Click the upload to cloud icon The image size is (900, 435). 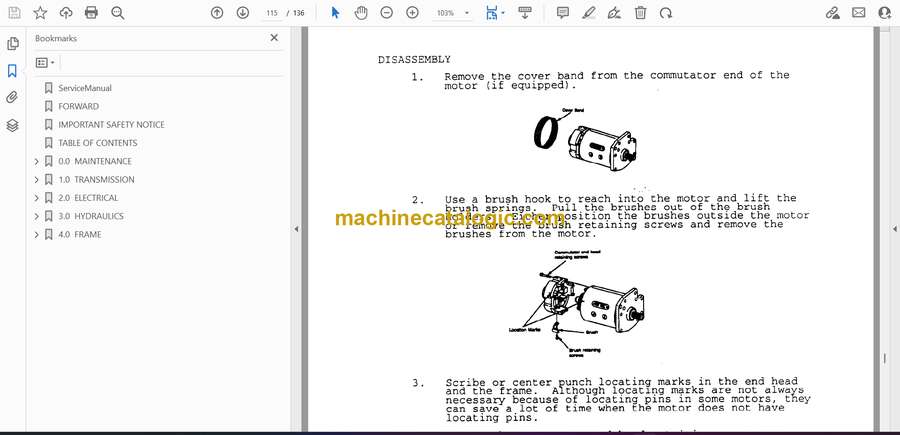tap(66, 13)
